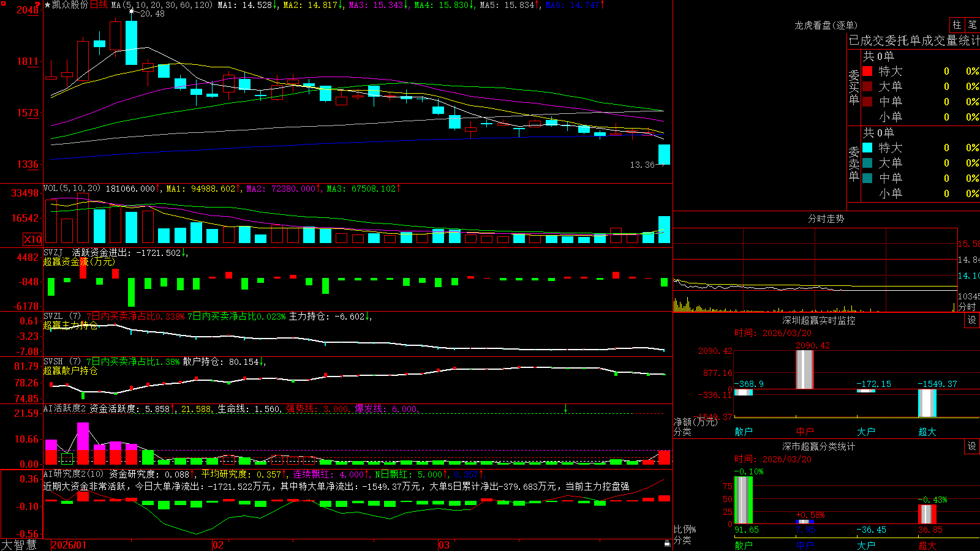Viewport: 980px width, 551px height.
Task: Click the 大智慧 logo text
Action: click(19, 545)
